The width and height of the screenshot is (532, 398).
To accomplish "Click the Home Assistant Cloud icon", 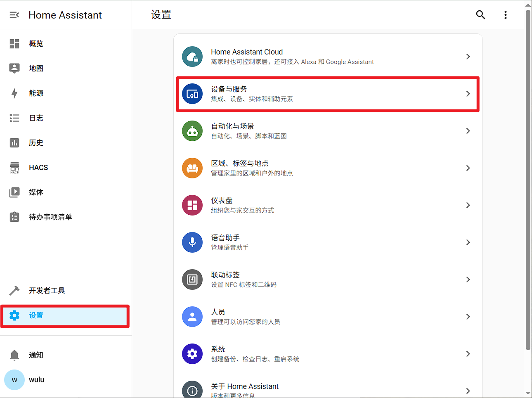I will pos(192,57).
